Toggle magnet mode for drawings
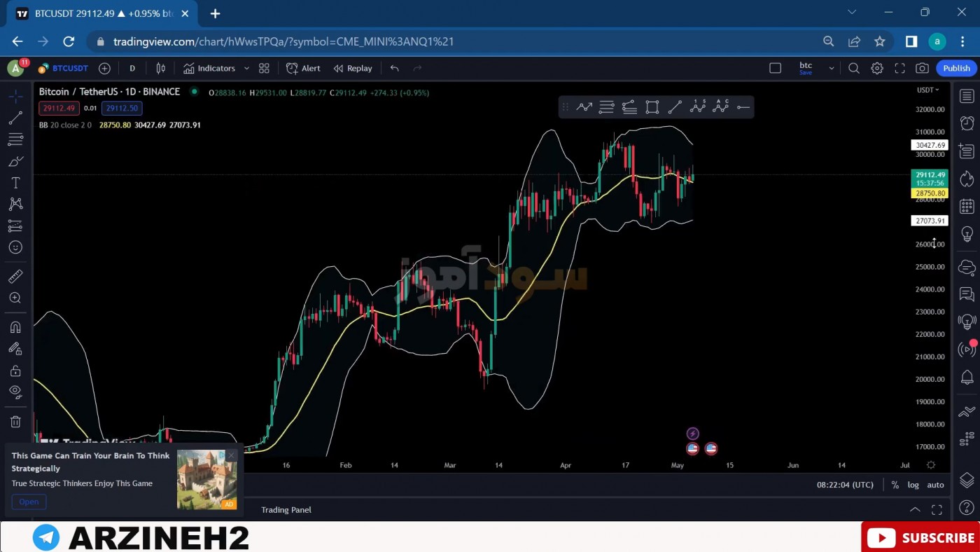Screen dimensions: 980x552 pos(15,327)
